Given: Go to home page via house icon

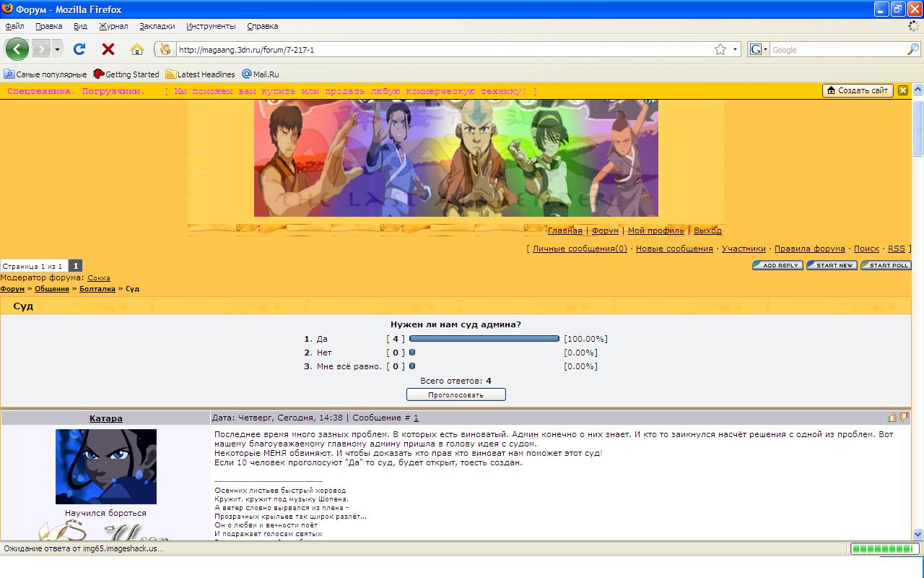Looking at the screenshot, I should (x=137, y=49).
